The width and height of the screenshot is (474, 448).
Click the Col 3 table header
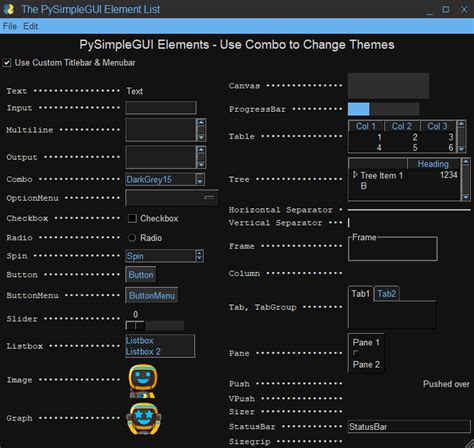(437, 126)
